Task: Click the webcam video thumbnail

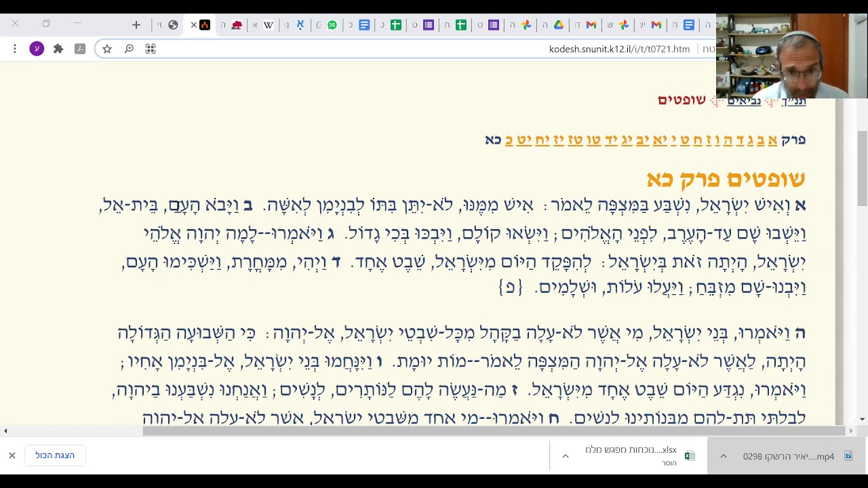Action: pos(792,56)
